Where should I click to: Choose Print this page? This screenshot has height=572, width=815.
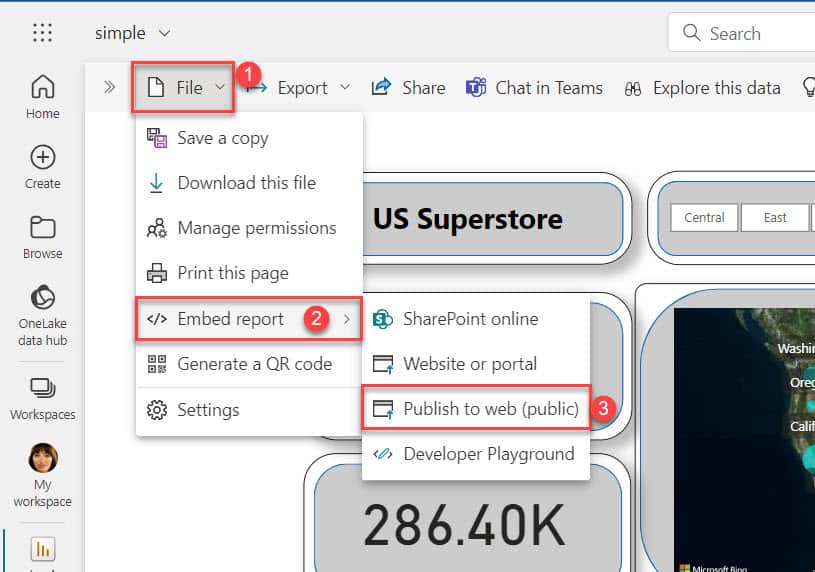point(249,273)
